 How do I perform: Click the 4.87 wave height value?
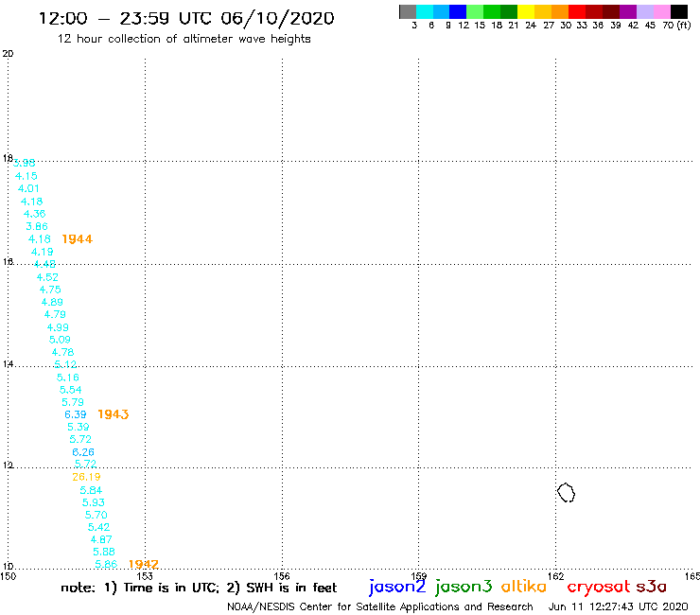[x=101, y=539]
